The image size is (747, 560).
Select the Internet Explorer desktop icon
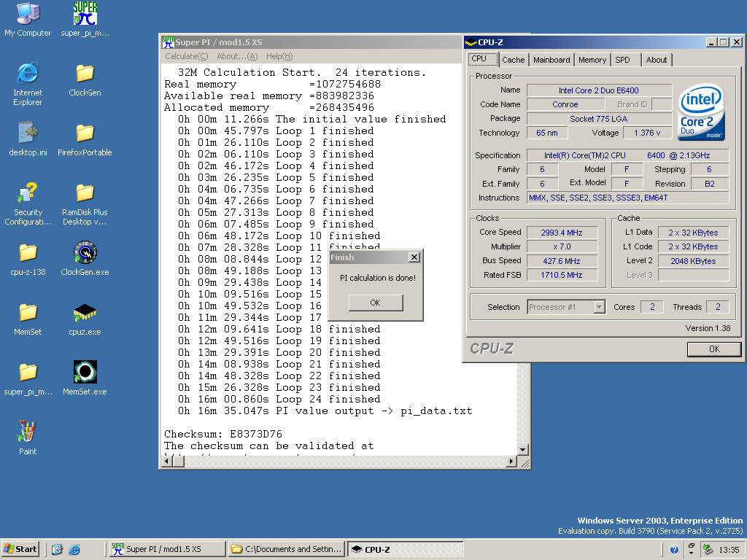[28, 84]
